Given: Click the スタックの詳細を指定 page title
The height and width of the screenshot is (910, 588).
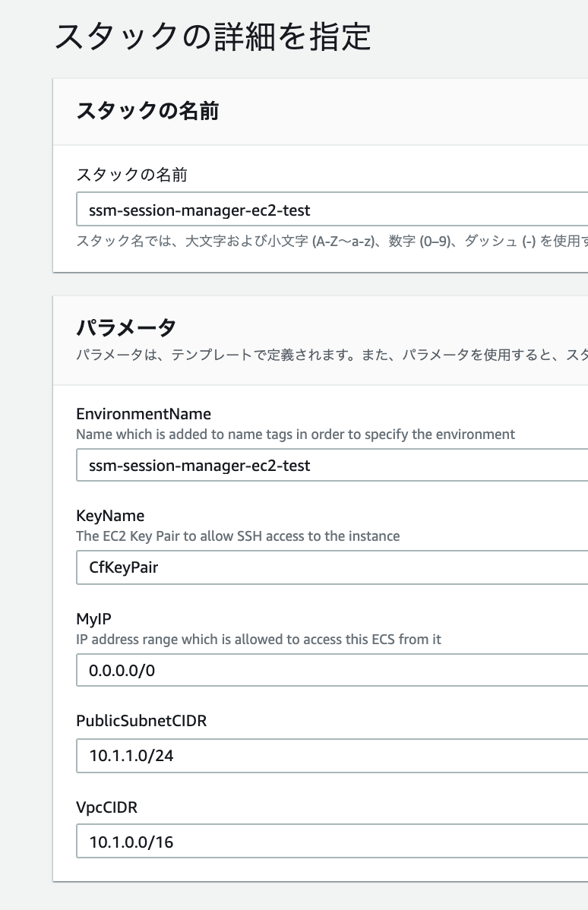Looking at the screenshot, I should [x=213, y=36].
